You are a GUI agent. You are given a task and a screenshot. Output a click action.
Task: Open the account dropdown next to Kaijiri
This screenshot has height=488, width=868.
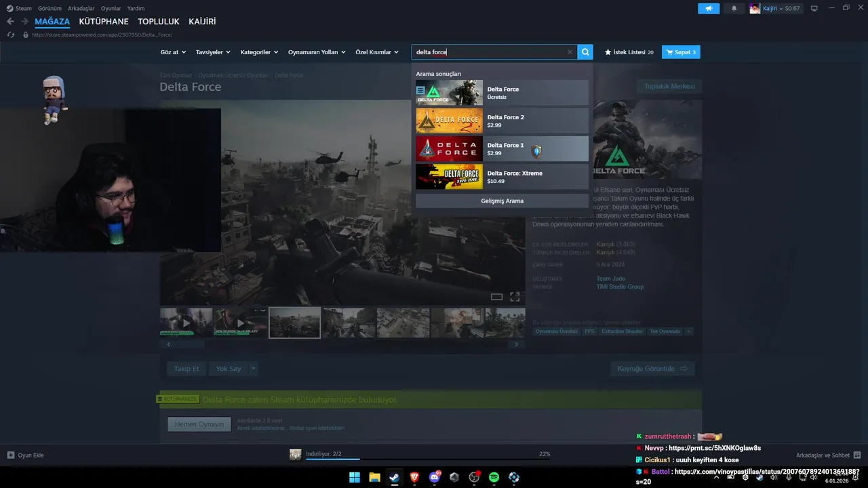(781, 8)
